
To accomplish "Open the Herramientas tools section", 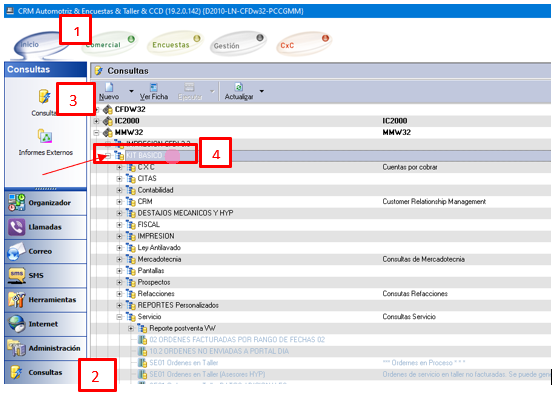I will (x=45, y=300).
